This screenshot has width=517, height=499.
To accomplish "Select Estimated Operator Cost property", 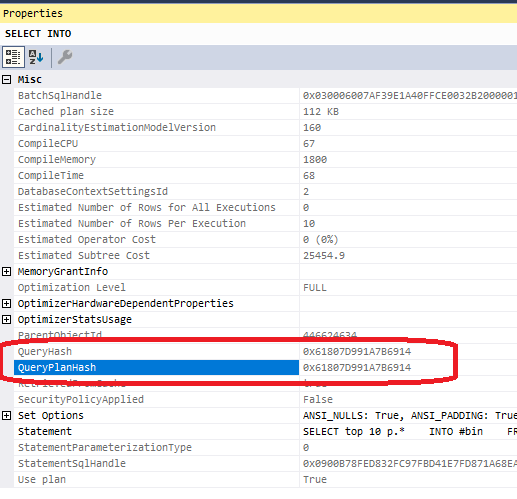I will (x=87, y=240).
